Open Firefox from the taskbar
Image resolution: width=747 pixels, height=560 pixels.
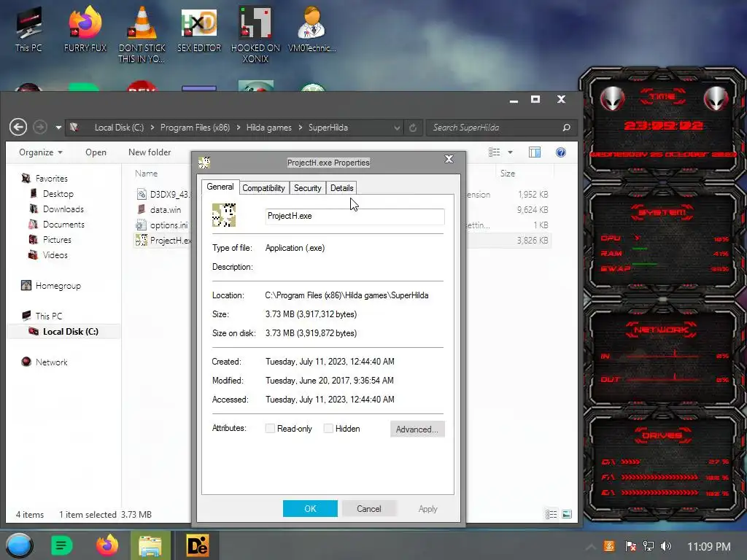pyautogui.click(x=107, y=545)
